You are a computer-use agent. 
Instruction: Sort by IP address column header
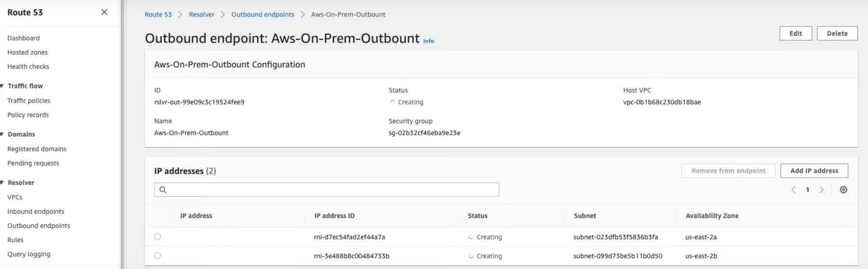[x=196, y=216]
